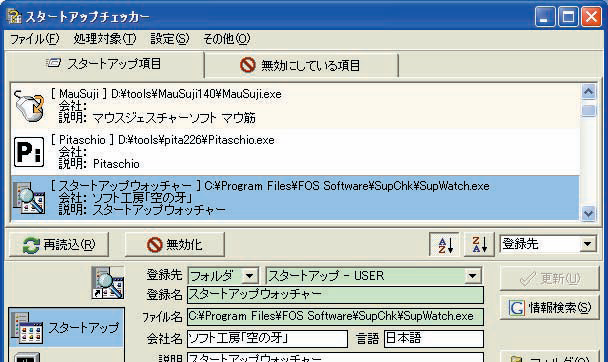
Task: Switch to 無効にしている項目 tab
Action: click(301, 66)
